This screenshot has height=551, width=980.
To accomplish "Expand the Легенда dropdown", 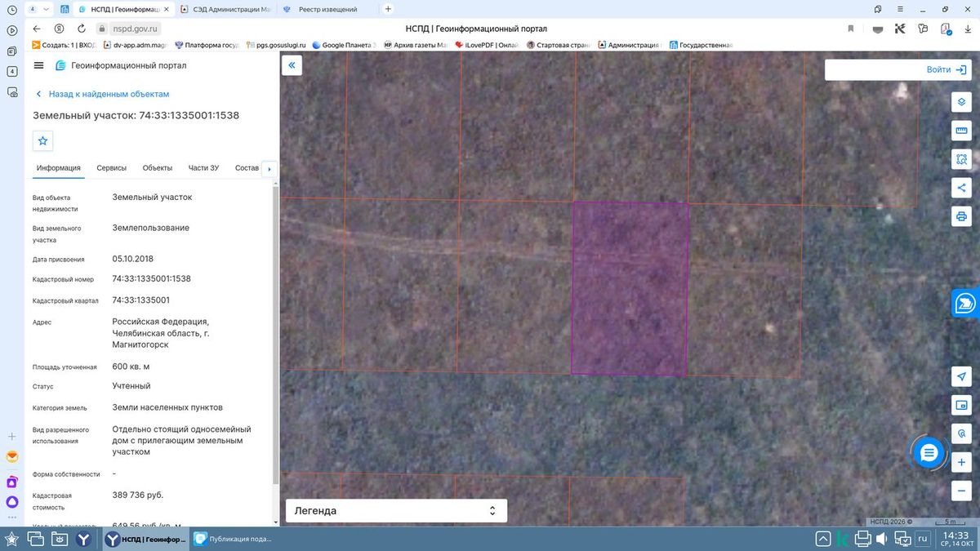I will 396,511.
